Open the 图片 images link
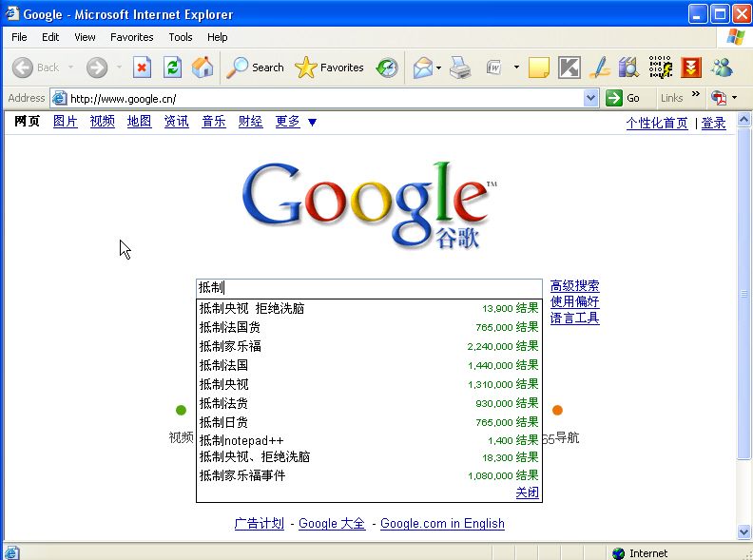This screenshot has height=560, width=753. 66,122
